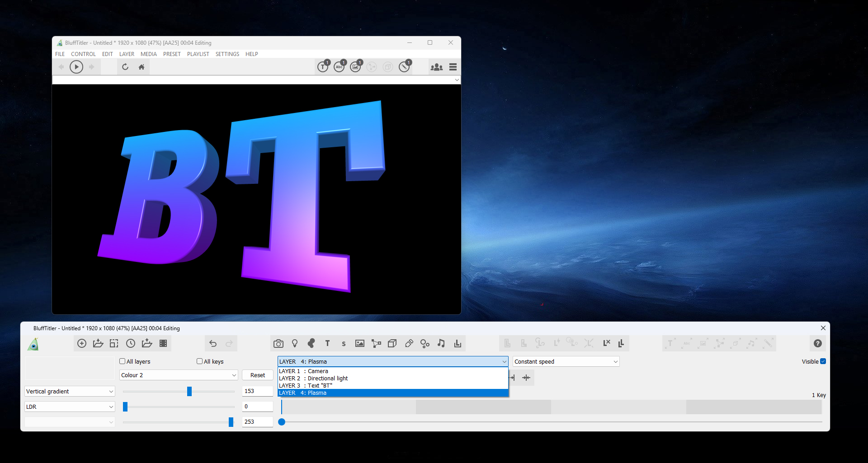The height and width of the screenshot is (463, 868).
Task: Click the home icon in preview toolbar
Action: click(x=142, y=67)
